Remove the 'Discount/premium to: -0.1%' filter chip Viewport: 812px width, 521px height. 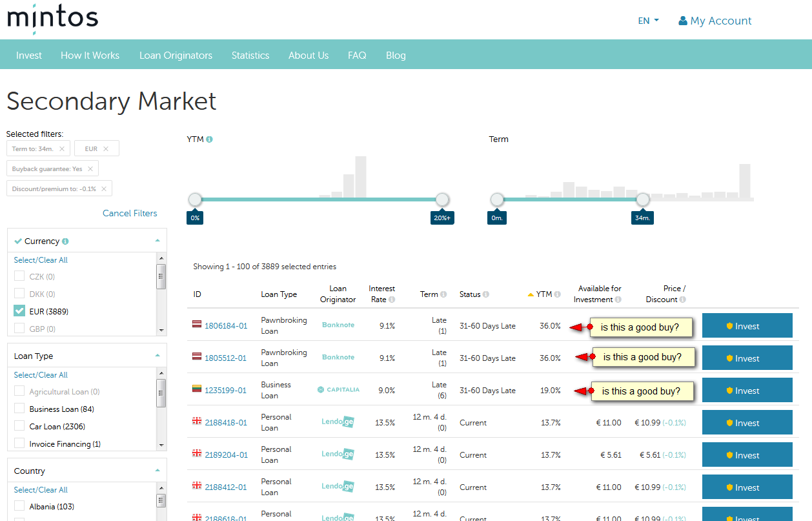tap(105, 189)
